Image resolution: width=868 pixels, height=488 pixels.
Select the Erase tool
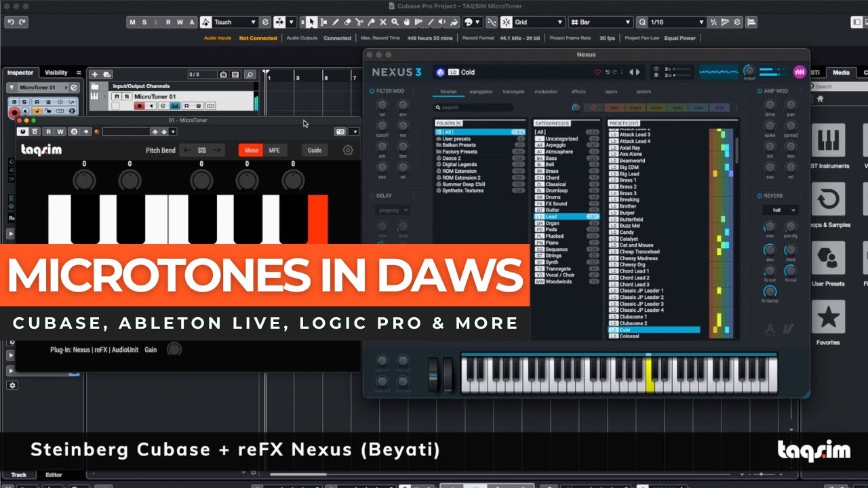(347, 22)
